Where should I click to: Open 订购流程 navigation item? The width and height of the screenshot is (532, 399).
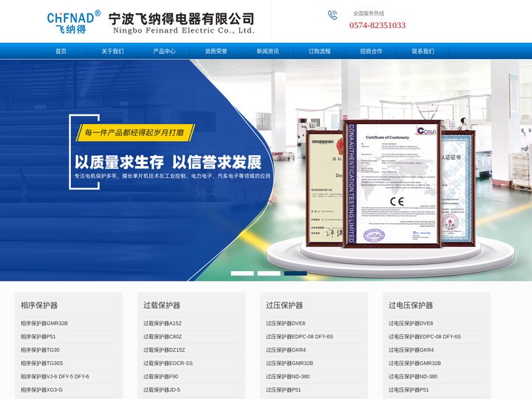coord(319,51)
